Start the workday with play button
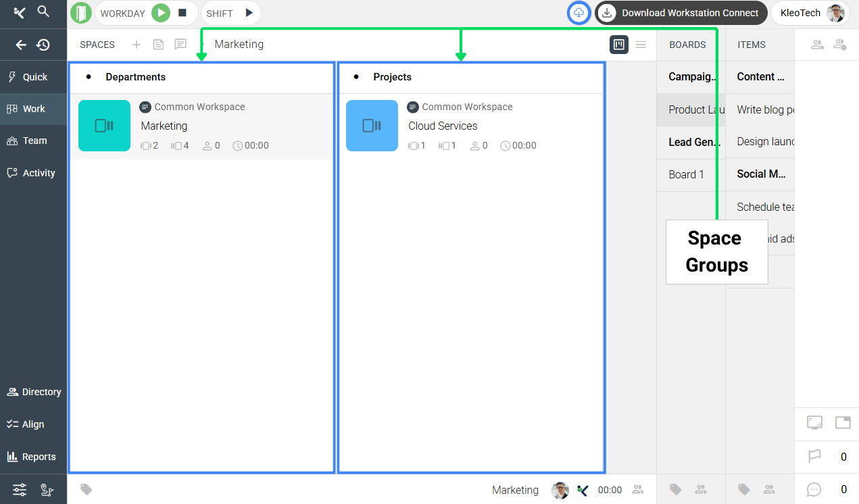 coord(161,13)
